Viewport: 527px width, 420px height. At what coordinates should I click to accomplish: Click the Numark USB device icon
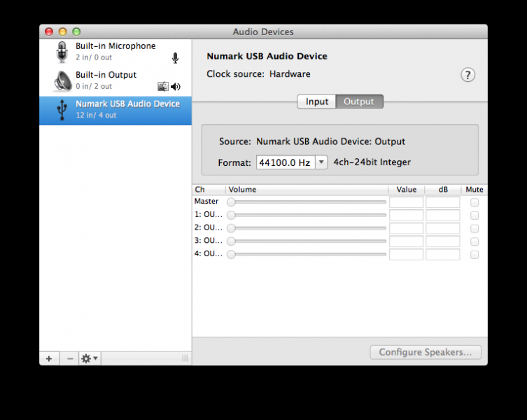62,110
